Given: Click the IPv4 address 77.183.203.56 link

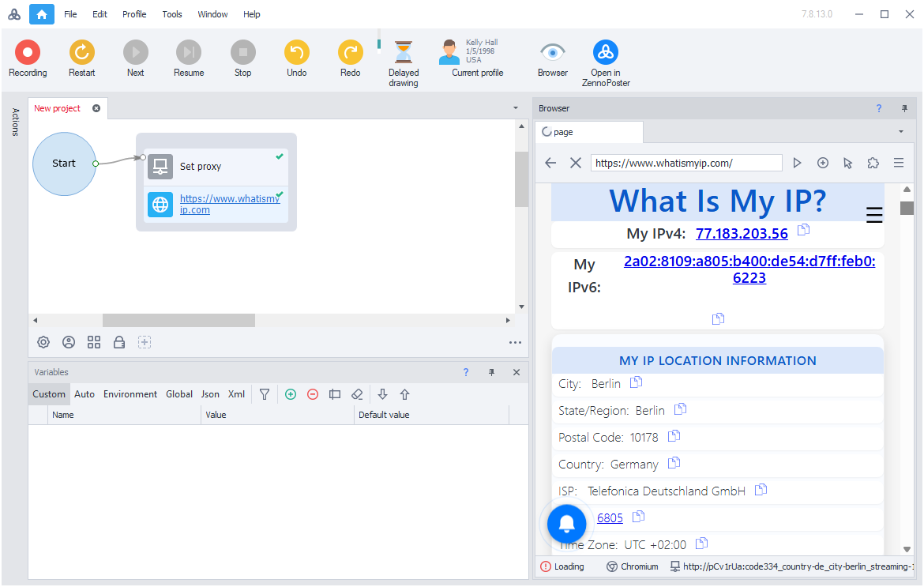Looking at the screenshot, I should [742, 233].
